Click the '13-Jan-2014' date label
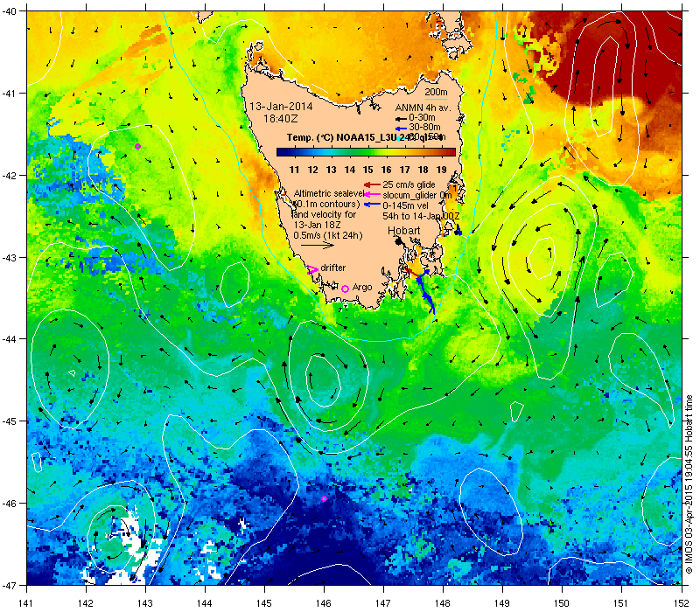Viewport: 700px width, 612px height. click(x=281, y=107)
